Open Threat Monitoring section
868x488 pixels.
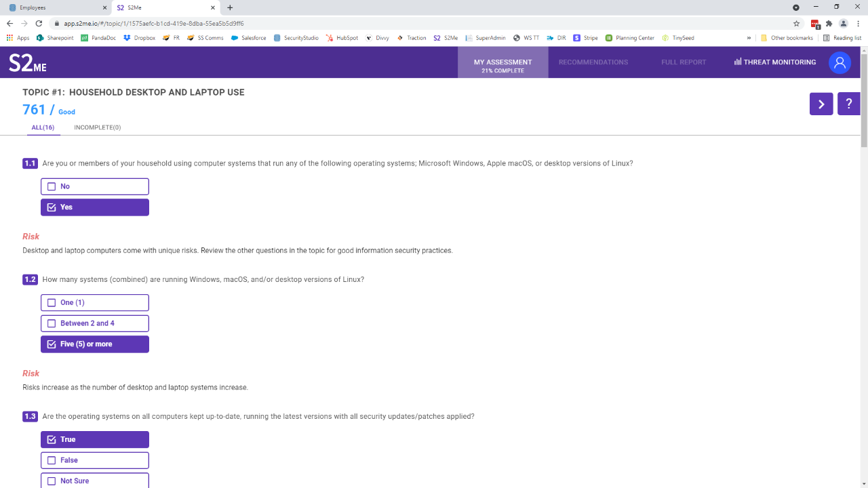pos(774,62)
